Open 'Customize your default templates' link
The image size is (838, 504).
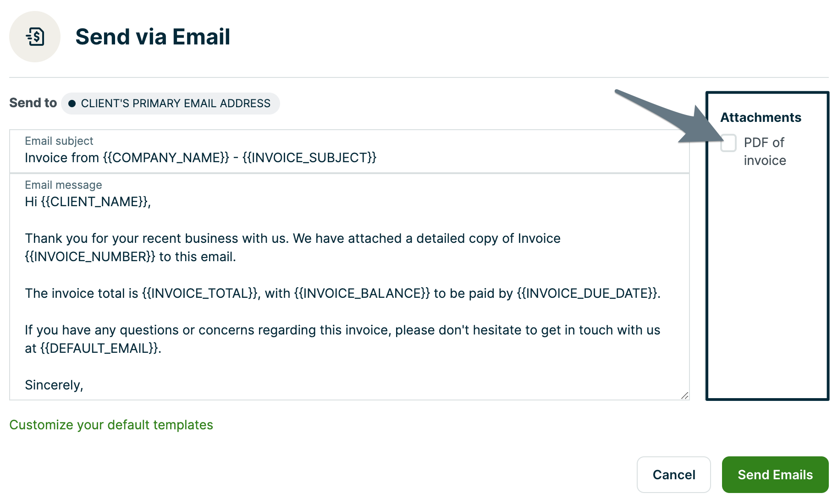[x=111, y=425]
